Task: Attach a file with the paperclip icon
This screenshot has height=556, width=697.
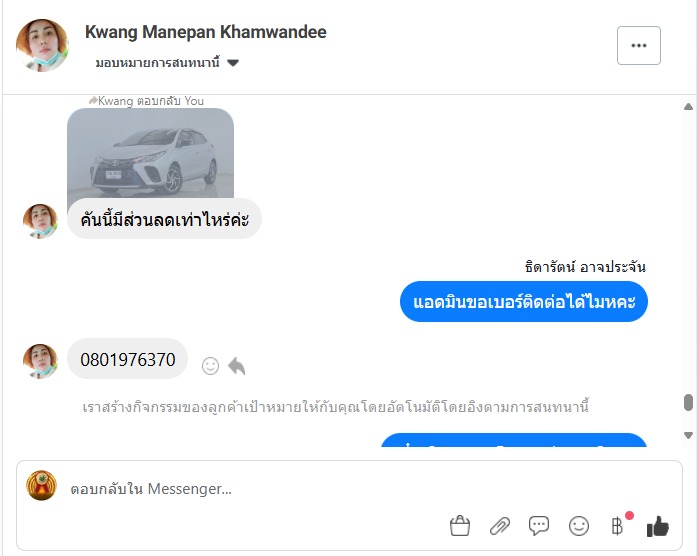Action: 500,526
